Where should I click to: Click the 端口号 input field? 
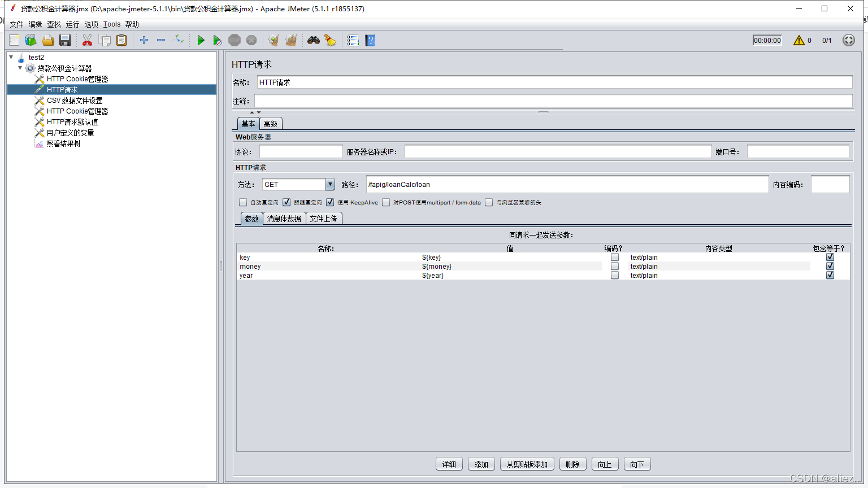coord(798,151)
